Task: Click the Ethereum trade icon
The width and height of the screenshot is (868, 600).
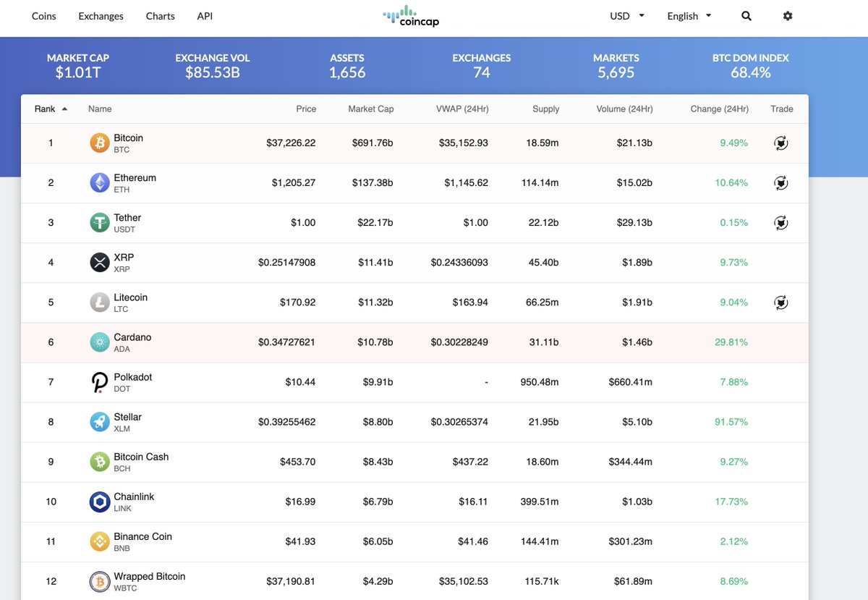Action: coord(780,182)
